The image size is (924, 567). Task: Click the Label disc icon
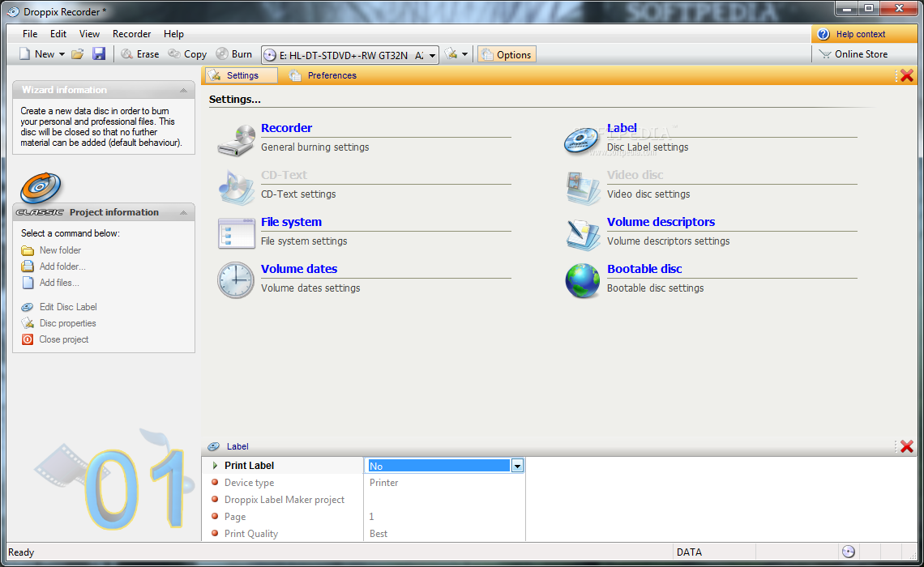[582, 140]
